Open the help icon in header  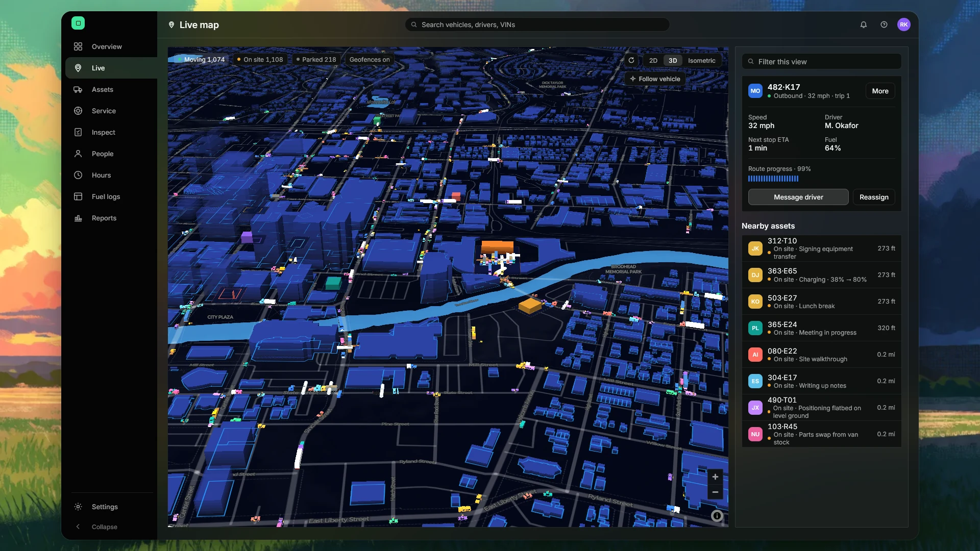[x=884, y=24]
